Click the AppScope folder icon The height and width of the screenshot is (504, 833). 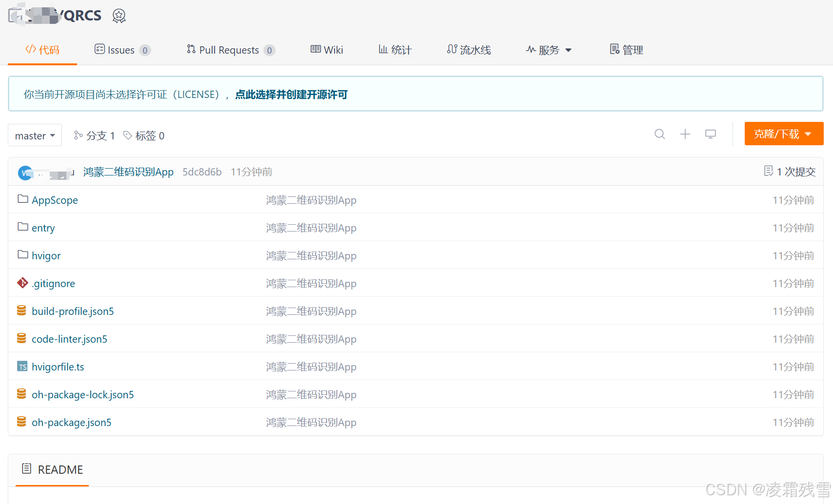click(22, 199)
